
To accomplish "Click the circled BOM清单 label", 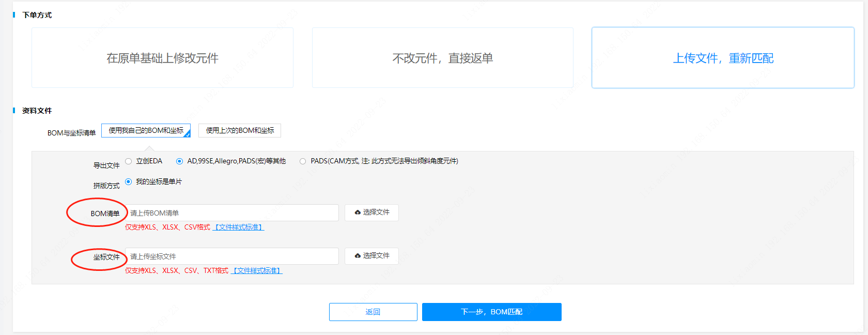I will click(x=105, y=214).
